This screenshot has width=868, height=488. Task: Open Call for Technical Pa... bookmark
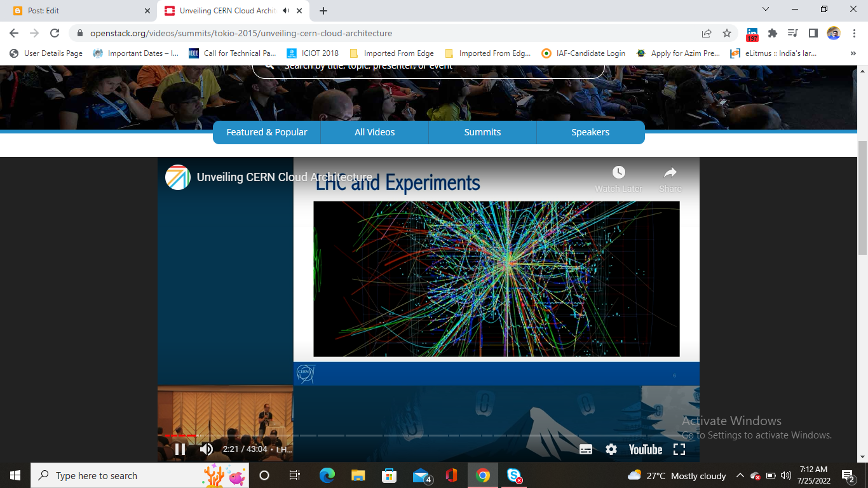232,53
